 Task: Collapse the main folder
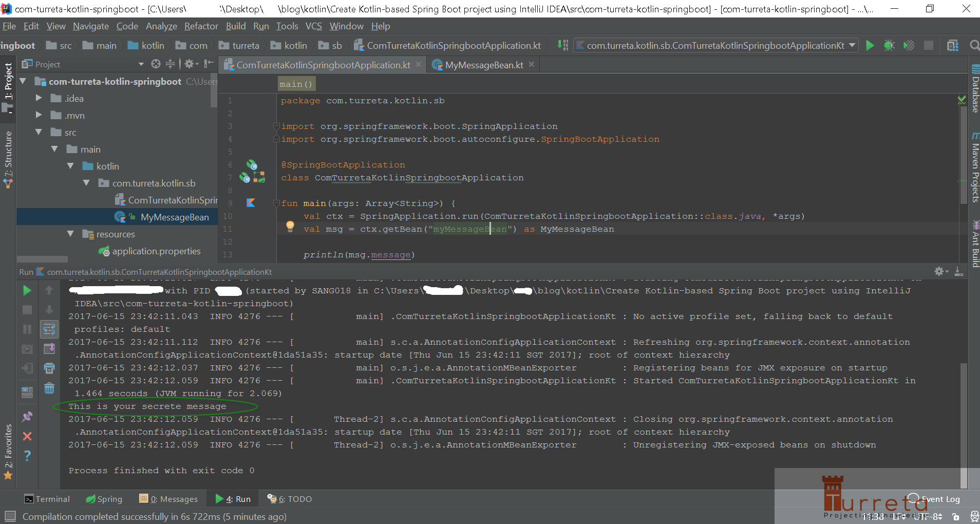click(54, 149)
